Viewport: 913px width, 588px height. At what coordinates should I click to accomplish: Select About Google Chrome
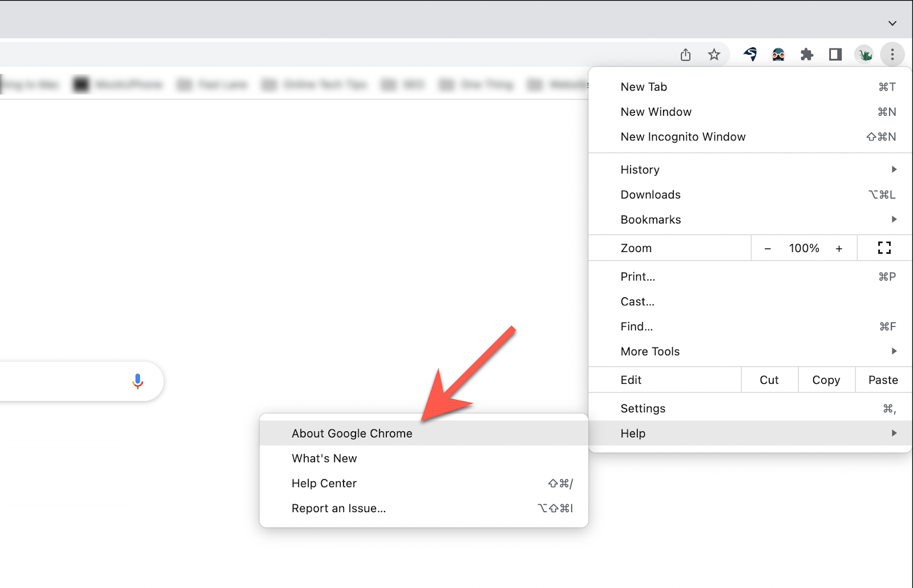tap(423, 433)
